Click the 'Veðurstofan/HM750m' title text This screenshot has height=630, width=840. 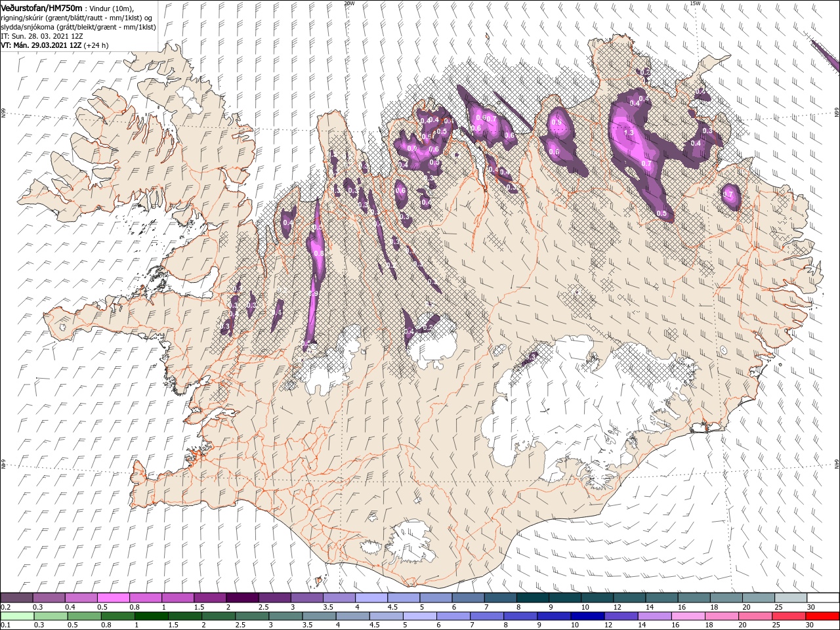point(41,7)
